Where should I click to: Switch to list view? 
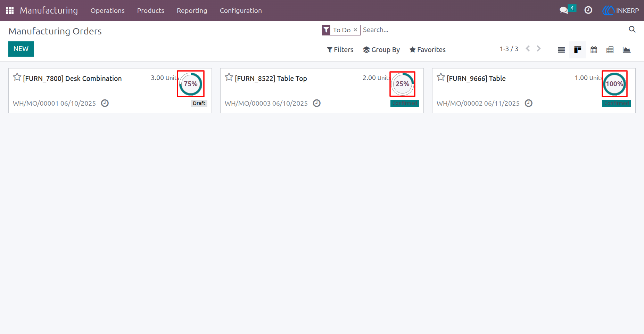(x=561, y=50)
